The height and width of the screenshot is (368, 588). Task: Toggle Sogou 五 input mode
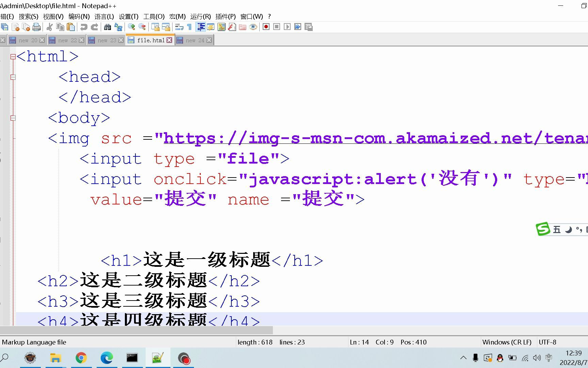point(557,230)
